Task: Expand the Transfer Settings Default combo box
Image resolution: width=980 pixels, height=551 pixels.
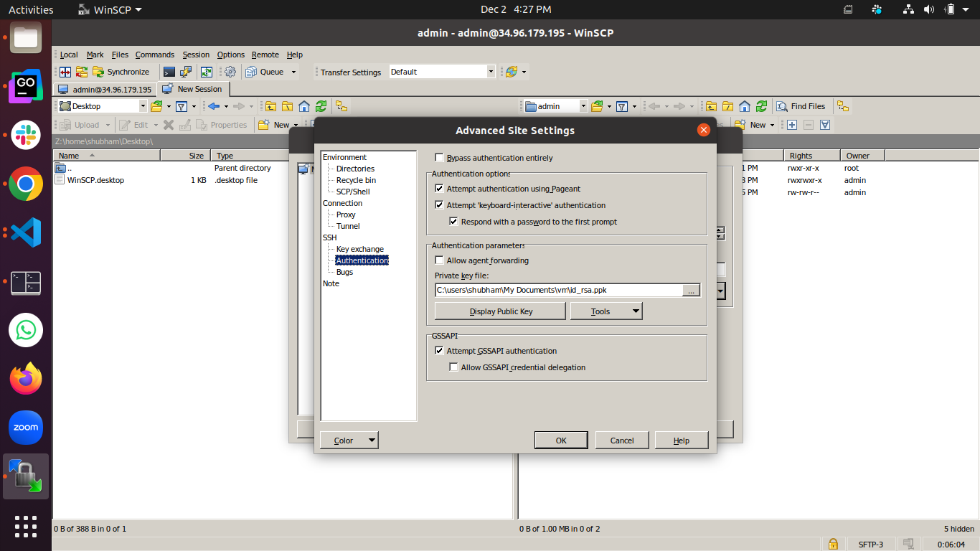Action: click(x=491, y=72)
